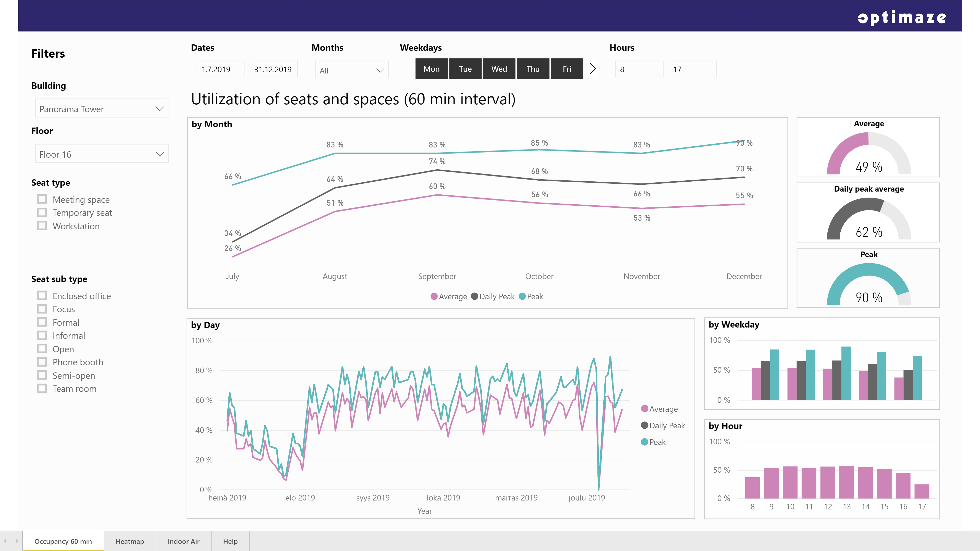980x551 pixels.
Task: Click the start date field 1.7.2019
Action: tap(221, 69)
